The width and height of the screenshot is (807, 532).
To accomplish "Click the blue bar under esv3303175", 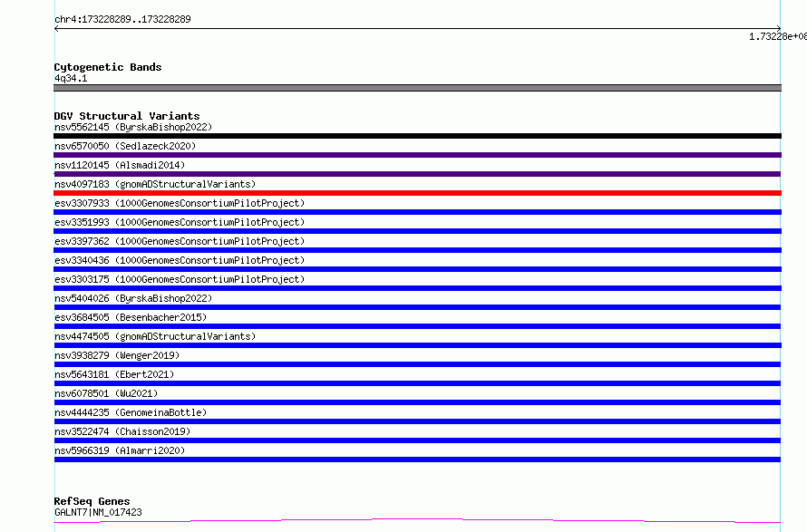I will [417, 288].
